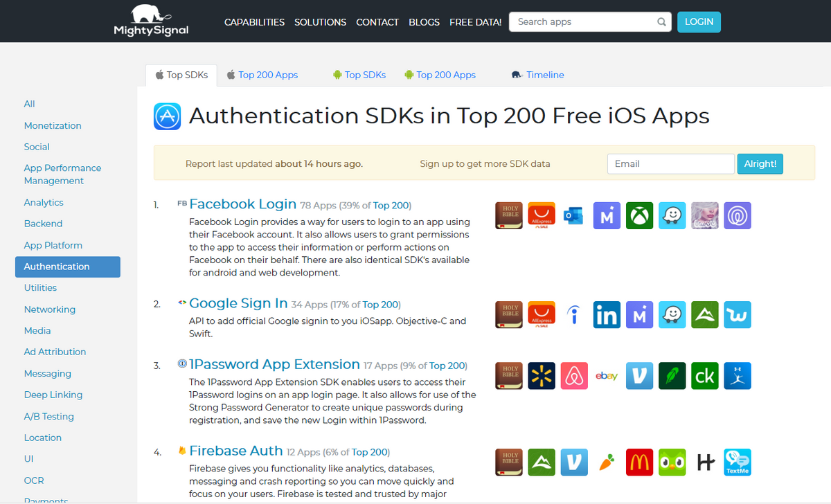This screenshot has height=504, width=831.
Task: Open the 1Password App Extension SDK link
Action: (x=274, y=364)
